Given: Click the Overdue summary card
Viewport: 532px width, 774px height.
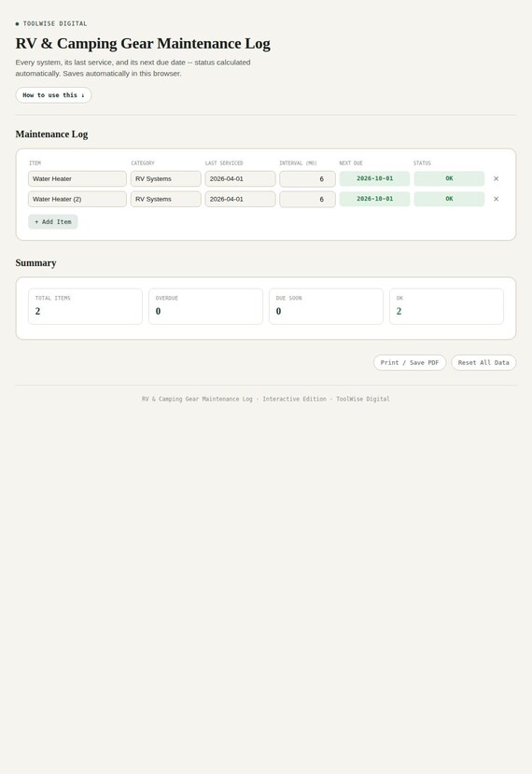Looking at the screenshot, I should [205, 306].
